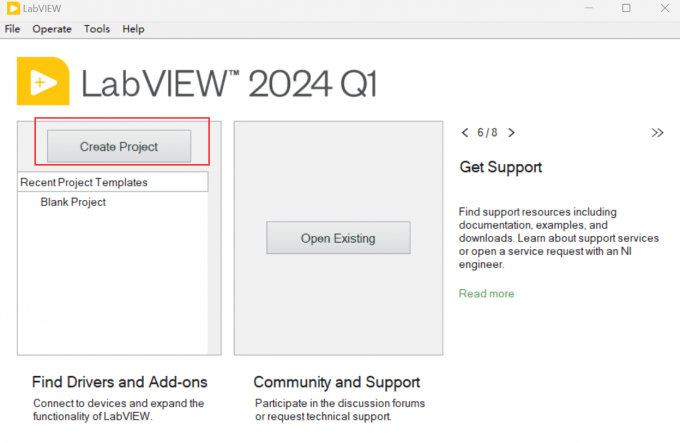Click the Open Existing button
The width and height of the screenshot is (680, 443).
click(338, 238)
